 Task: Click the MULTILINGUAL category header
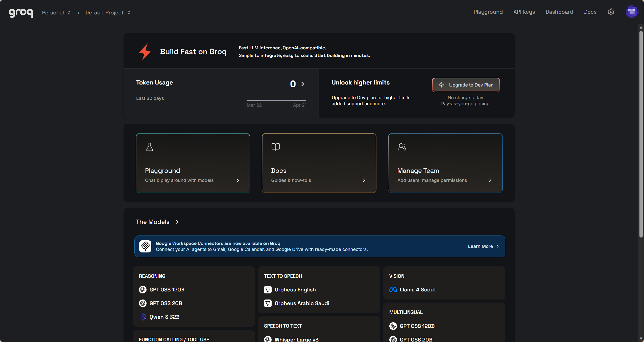[x=406, y=312]
